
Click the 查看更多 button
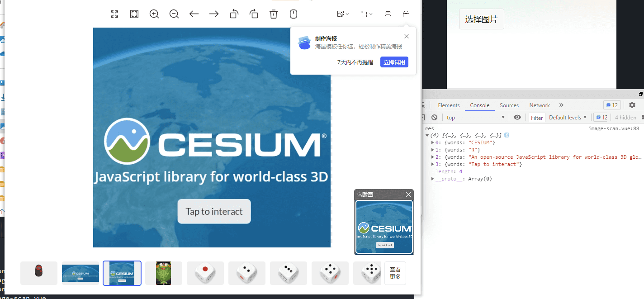pyautogui.click(x=395, y=273)
